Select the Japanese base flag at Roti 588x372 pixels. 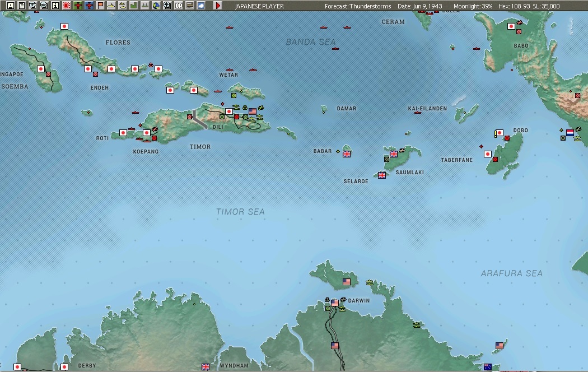(x=123, y=133)
